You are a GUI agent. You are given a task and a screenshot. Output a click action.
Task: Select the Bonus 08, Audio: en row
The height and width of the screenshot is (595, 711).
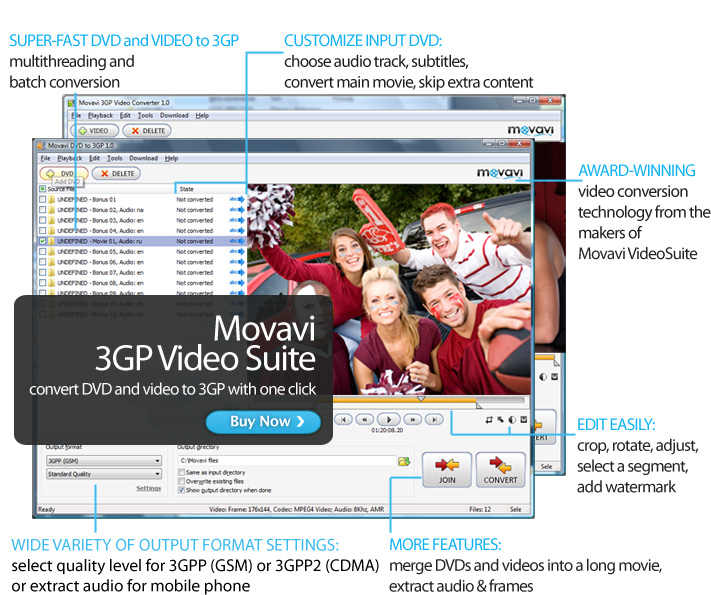coord(141,283)
